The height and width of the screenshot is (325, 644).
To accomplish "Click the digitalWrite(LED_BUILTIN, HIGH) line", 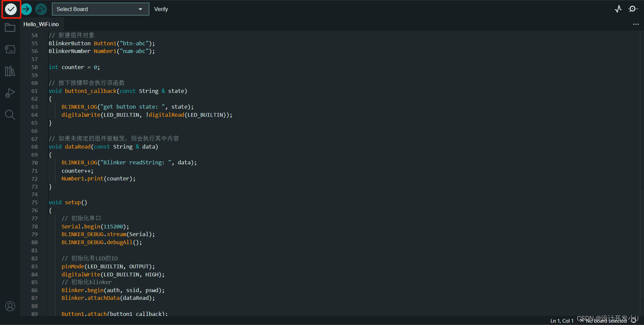I will [113, 274].
